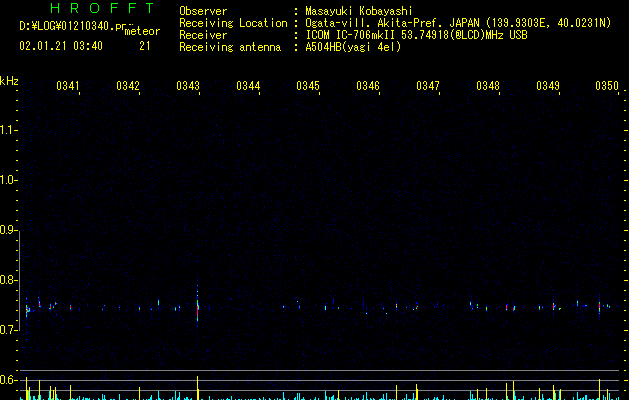Viewport: 629px width, 400px height.
Task: Click the green 'meteor' label
Action: tap(142, 31)
